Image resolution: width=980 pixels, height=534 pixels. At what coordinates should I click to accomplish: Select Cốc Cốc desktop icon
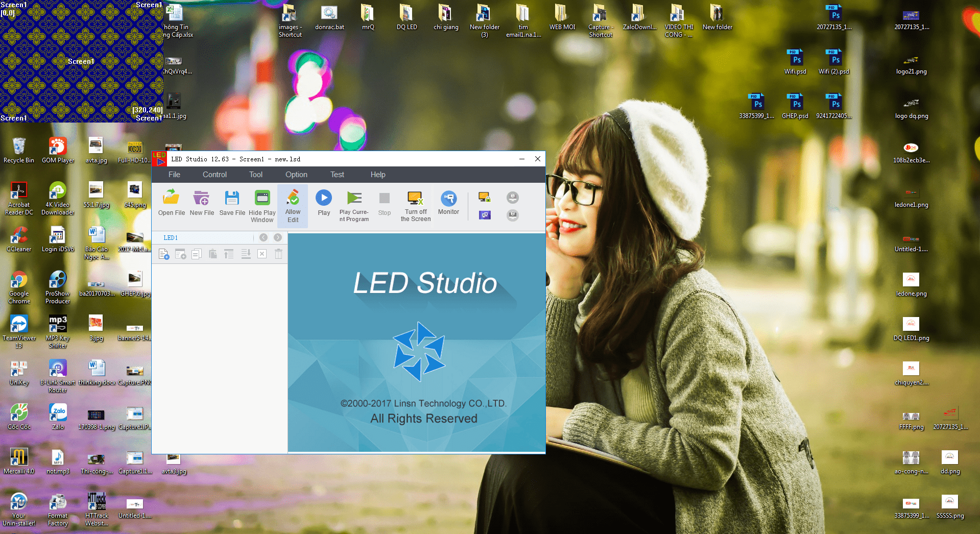coord(19,417)
